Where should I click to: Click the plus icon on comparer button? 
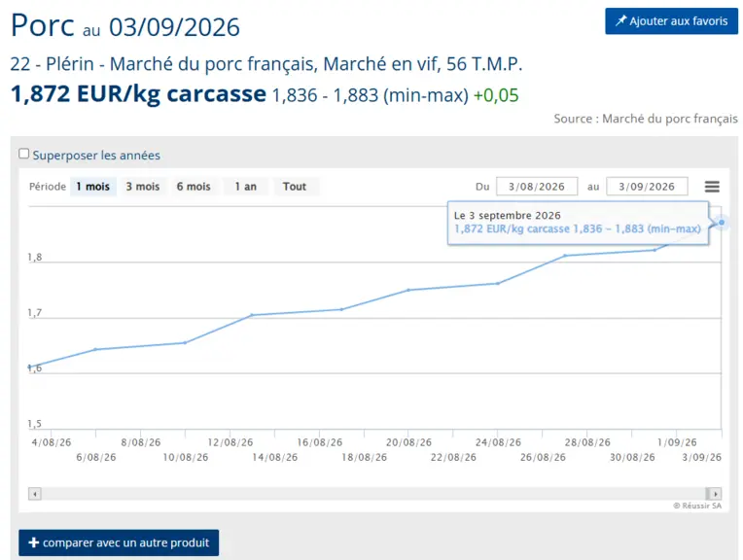click(x=34, y=542)
